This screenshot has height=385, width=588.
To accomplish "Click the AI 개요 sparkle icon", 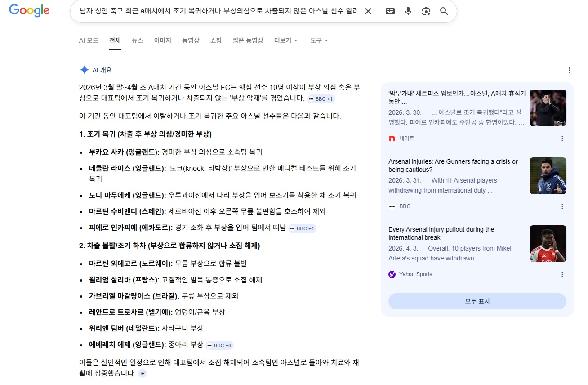I will click(84, 70).
